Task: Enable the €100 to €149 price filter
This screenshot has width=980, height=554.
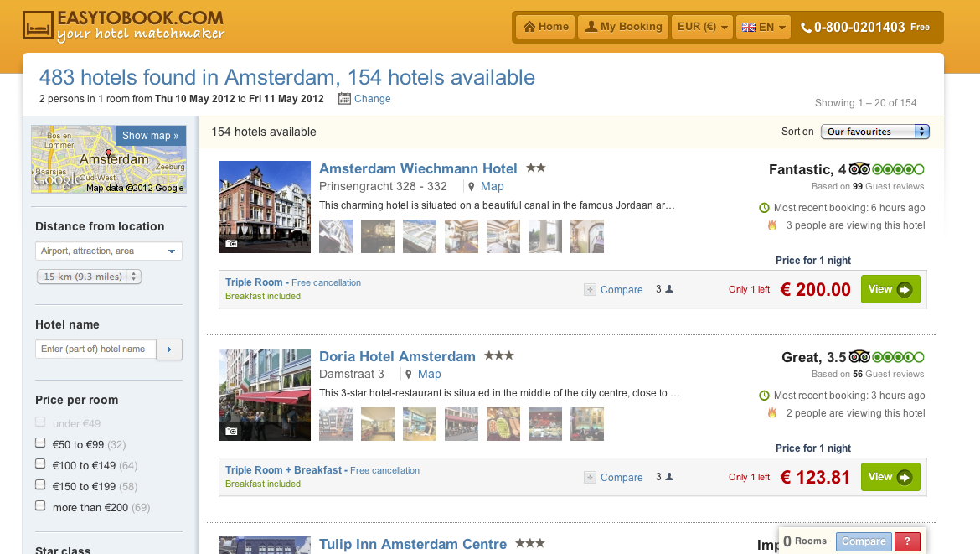Action: (x=40, y=464)
